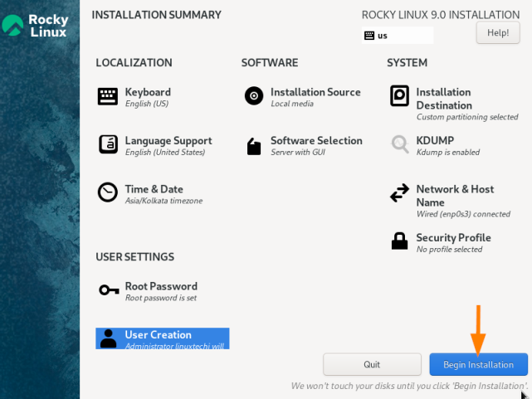Click the Network & Host Name arrows icon
This screenshot has width=532, height=399.
click(x=399, y=193)
